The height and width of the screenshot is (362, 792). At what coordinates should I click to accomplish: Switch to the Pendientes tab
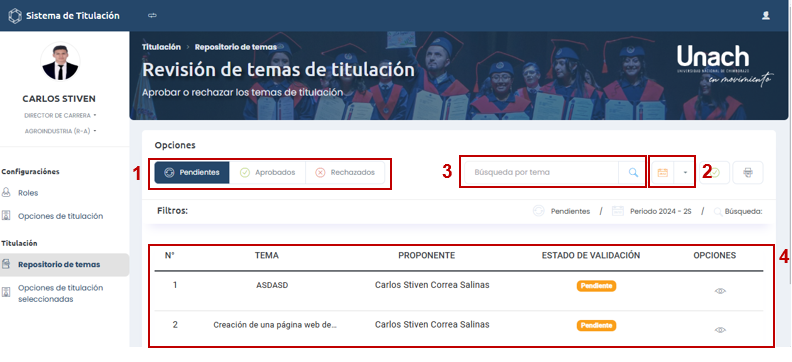click(192, 173)
